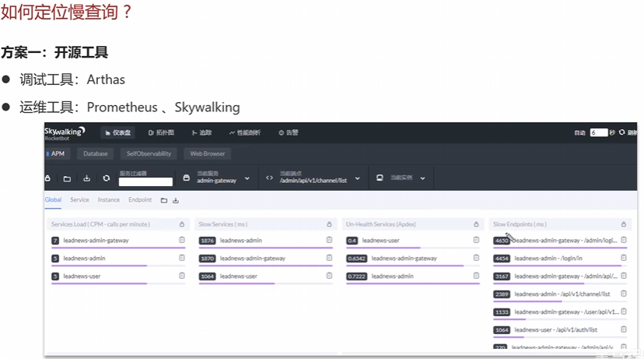Open the 当前服务 admin-gateway dropdown
644x359 pixels.
[x=223, y=178]
